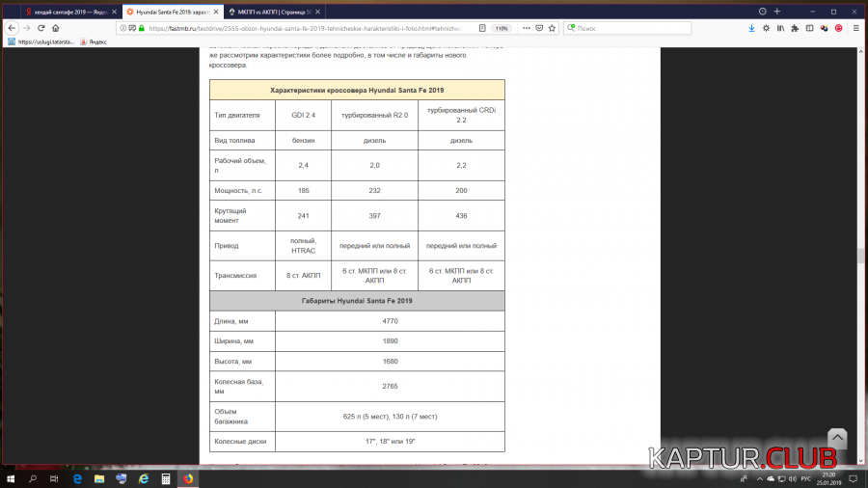The height and width of the screenshot is (488, 868).
Task: Click the width value '1890'
Action: [390, 341]
